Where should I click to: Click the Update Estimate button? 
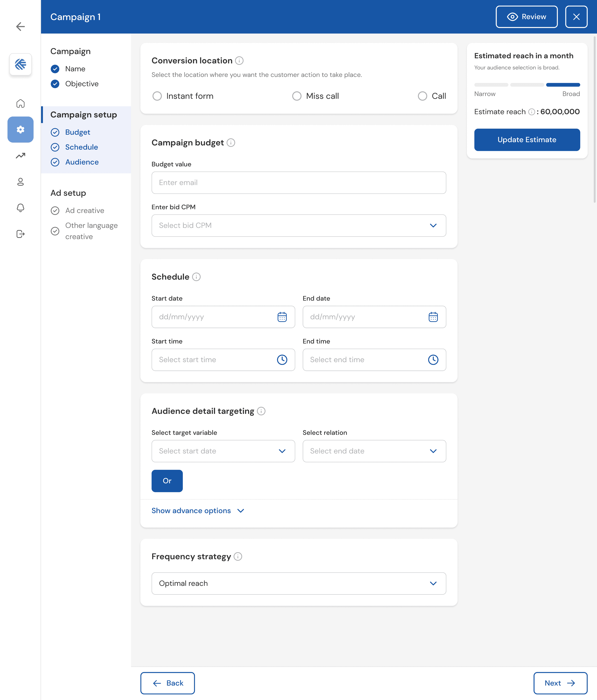527,140
